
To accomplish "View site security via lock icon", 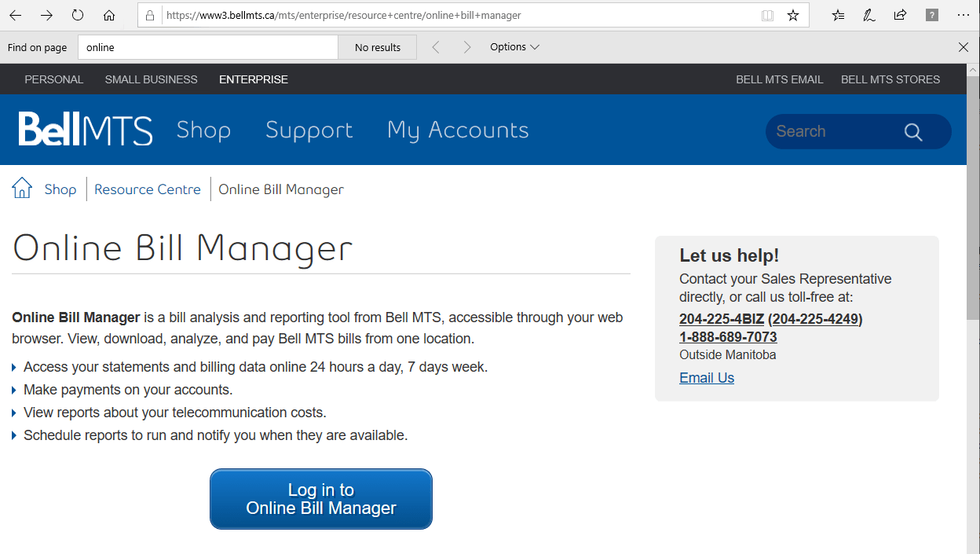I will [x=149, y=14].
